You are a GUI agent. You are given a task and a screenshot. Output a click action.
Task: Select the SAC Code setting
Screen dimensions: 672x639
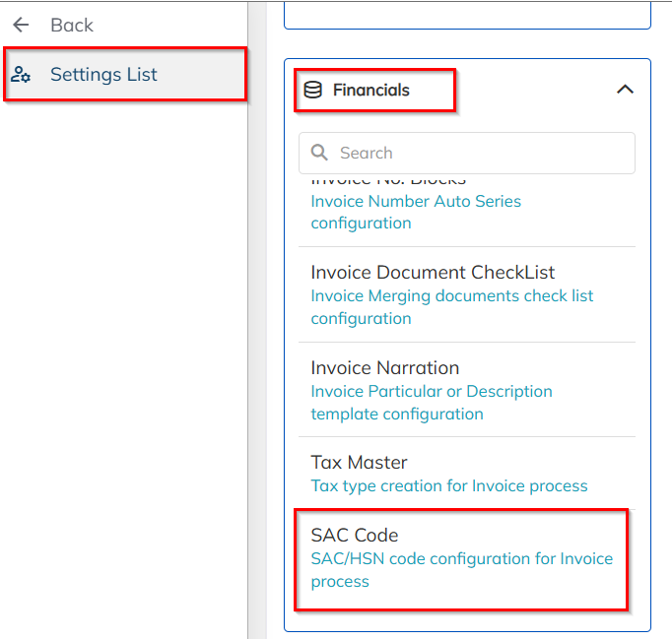coord(354,536)
